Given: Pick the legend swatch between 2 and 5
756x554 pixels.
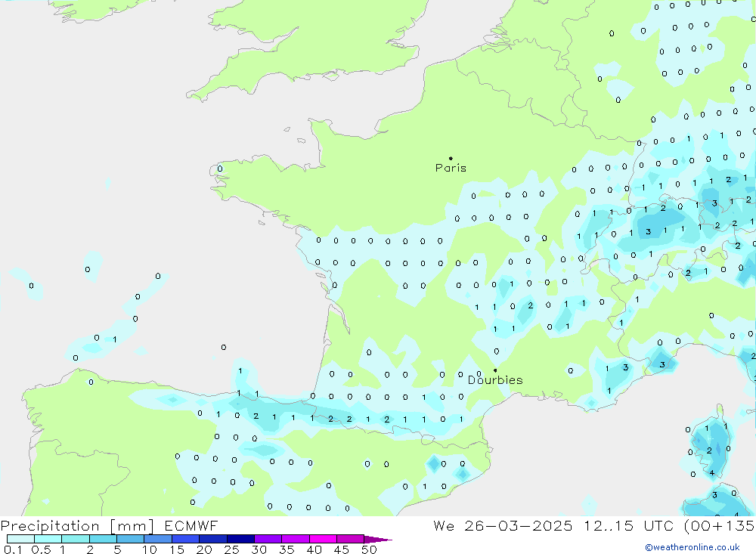Looking at the screenshot, I should tap(103, 539).
